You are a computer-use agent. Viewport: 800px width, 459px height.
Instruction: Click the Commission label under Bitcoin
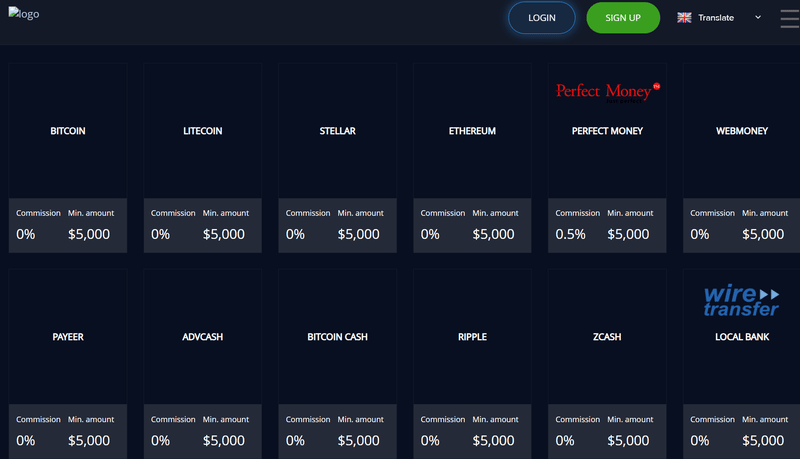coord(38,213)
